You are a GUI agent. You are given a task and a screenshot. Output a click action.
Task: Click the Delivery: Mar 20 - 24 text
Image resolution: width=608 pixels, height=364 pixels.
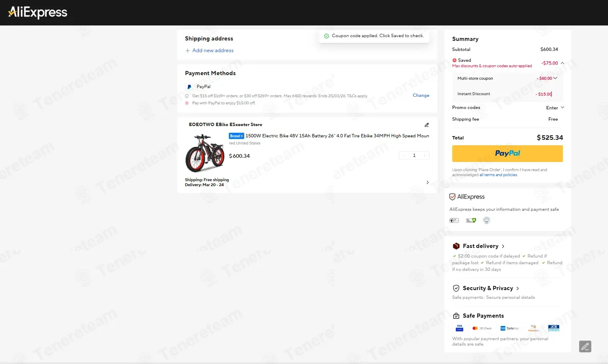tap(204, 185)
